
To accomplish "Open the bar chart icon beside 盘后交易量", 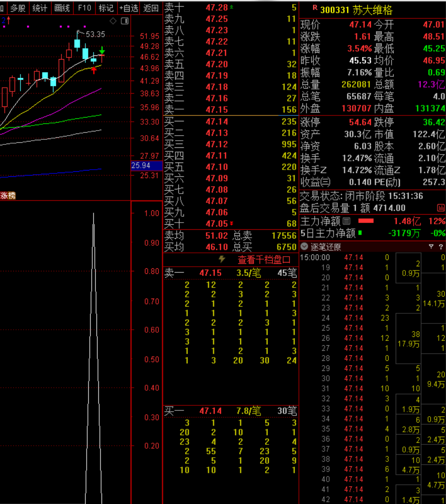I will [x=441, y=207].
